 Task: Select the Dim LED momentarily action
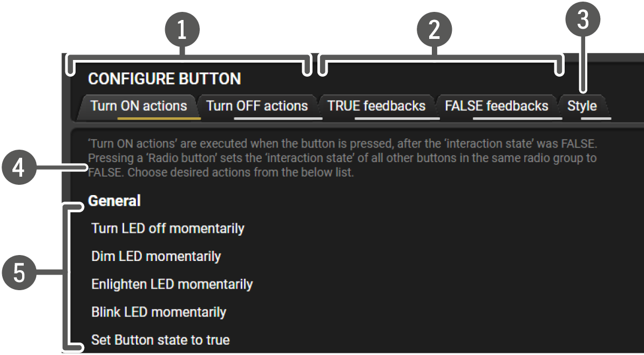pyautogui.click(x=156, y=256)
